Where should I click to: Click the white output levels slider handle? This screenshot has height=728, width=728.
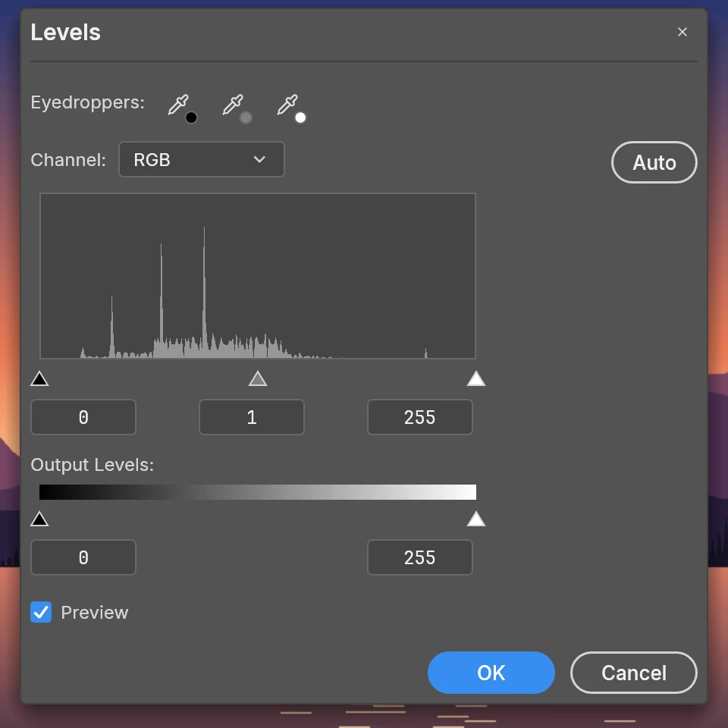tap(476, 519)
